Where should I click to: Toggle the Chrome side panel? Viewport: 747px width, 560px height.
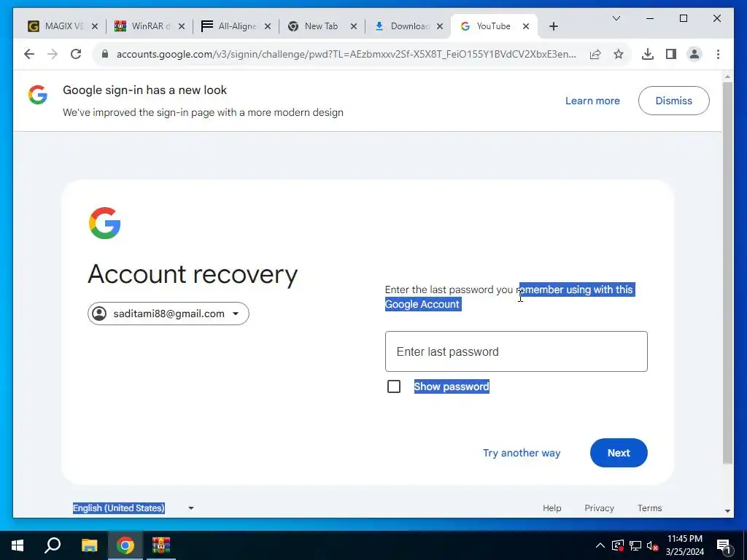671,54
